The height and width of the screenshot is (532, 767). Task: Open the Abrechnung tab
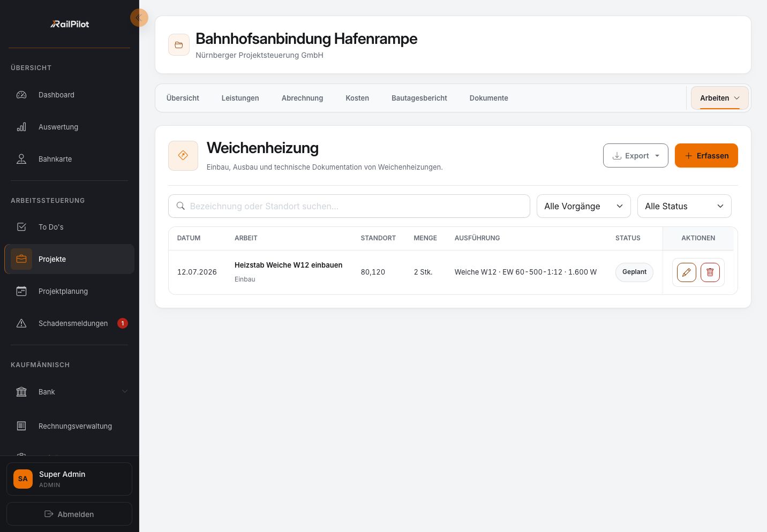[303, 98]
